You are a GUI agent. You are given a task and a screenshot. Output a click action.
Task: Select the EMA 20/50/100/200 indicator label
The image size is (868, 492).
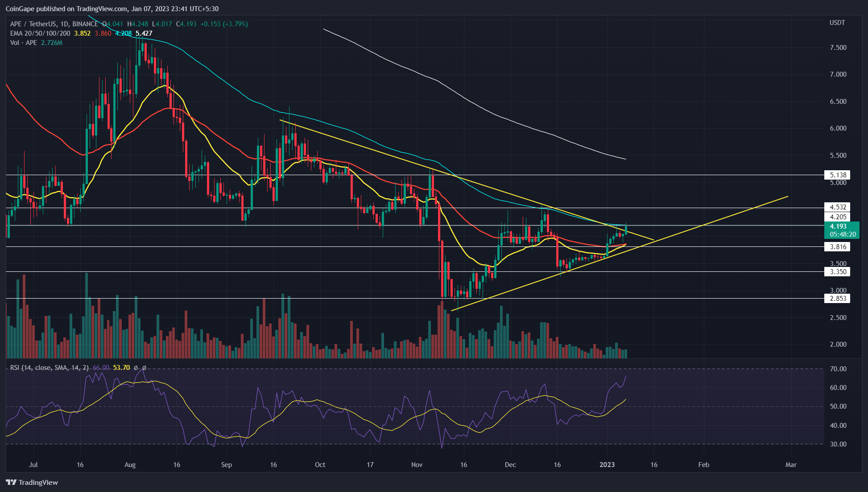[40, 33]
